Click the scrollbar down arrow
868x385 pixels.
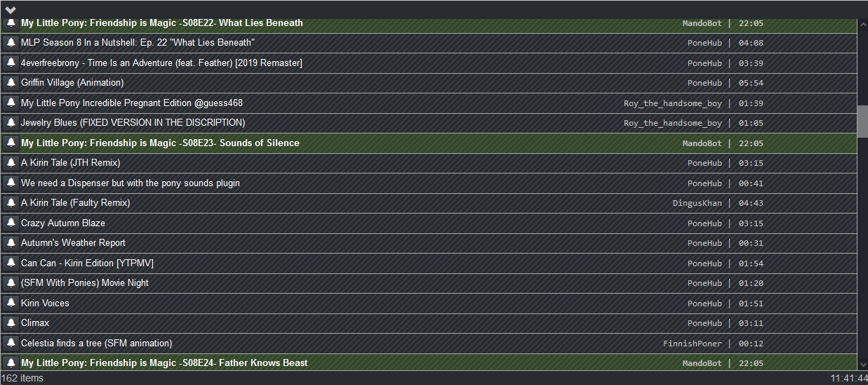pos(862,364)
